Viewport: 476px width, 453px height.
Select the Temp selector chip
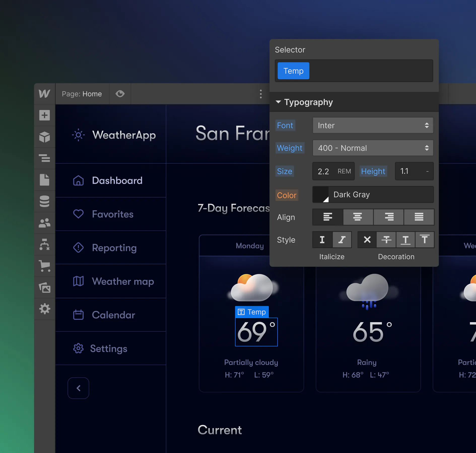coord(293,71)
